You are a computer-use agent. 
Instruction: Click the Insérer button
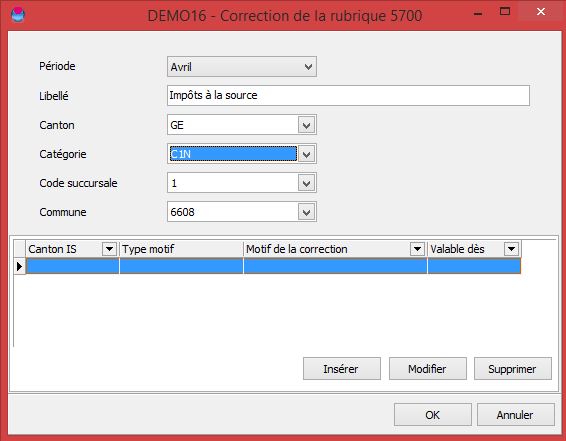click(x=341, y=369)
